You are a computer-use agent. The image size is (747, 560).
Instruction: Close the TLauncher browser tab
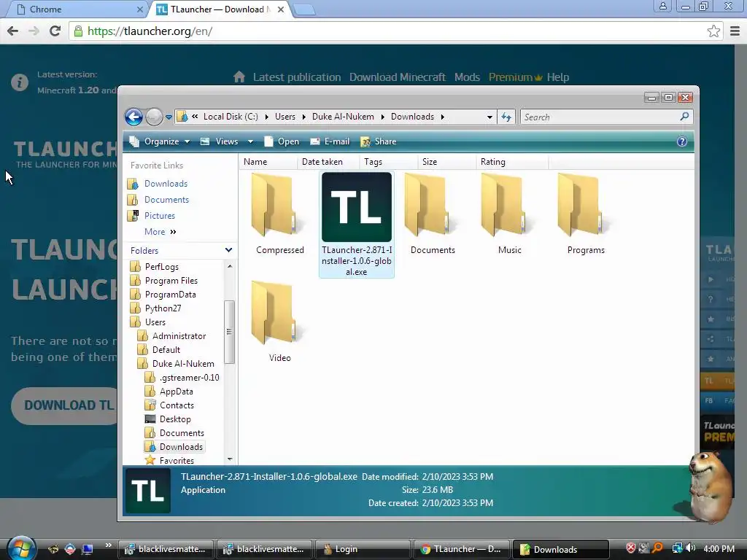click(x=281, y=9)
